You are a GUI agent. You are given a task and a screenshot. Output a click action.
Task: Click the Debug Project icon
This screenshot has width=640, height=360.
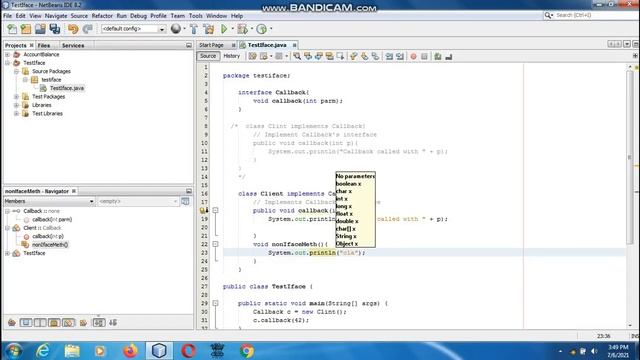tap(242, 29)
